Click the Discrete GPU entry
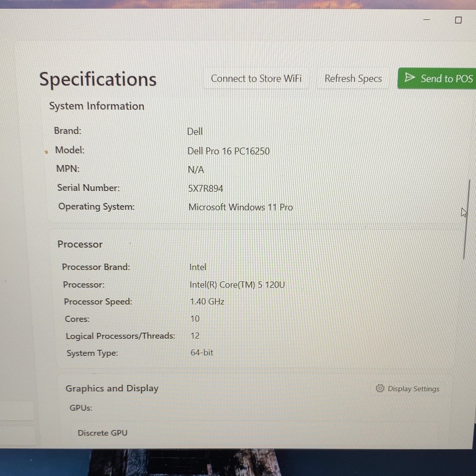The image size is (476, 476). tap(102, 433)
